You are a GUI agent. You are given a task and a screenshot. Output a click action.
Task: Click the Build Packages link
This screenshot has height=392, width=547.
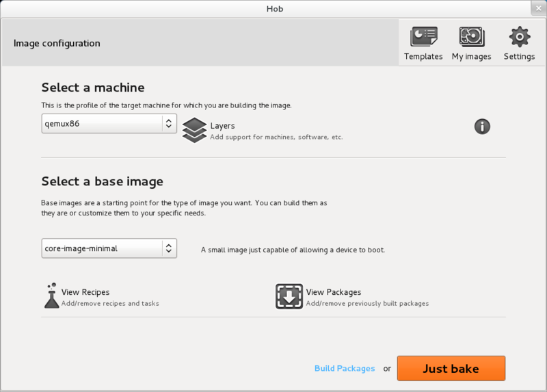[345, 369]
